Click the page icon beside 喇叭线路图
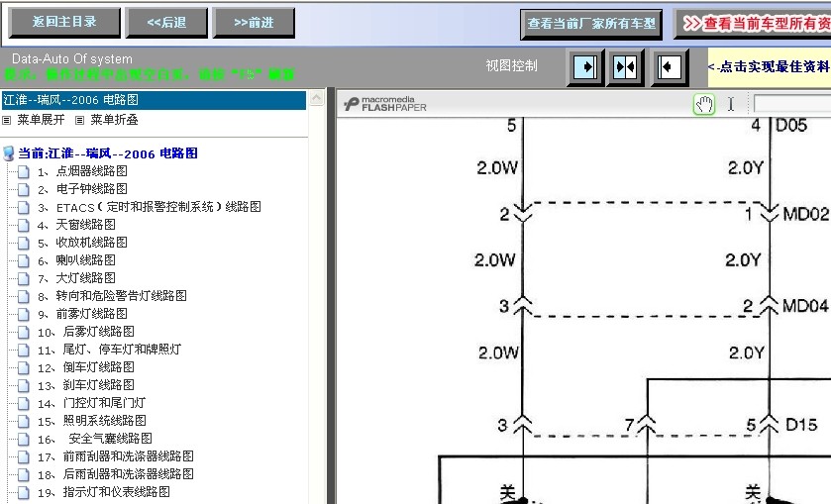 click(24, 260)
